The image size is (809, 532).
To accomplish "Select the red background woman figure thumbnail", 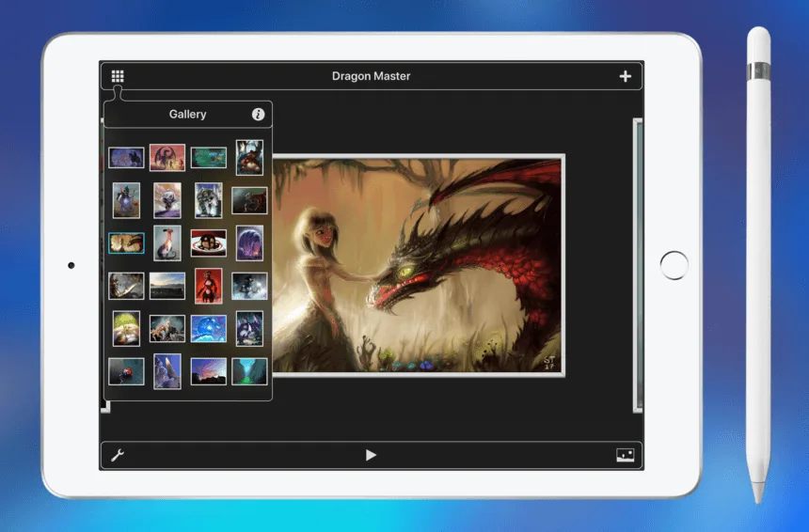I will coord(209,286).
